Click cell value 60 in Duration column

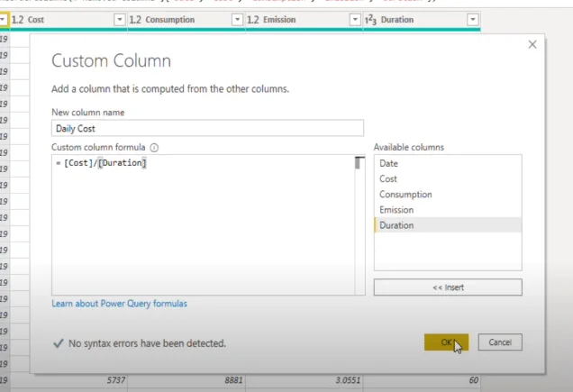(x=474, y=380)
